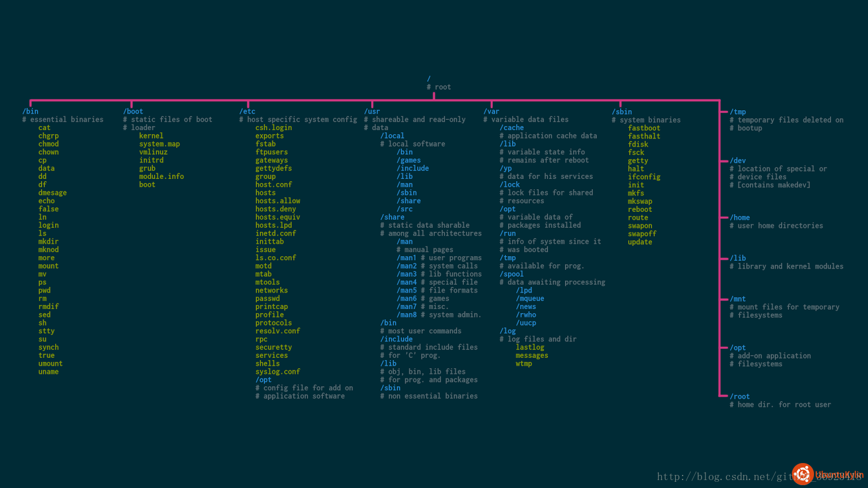This screenshot has width=868, height=488.
Task: Select the '/mnt' directory heading
Action: click(x=738, y=299)
